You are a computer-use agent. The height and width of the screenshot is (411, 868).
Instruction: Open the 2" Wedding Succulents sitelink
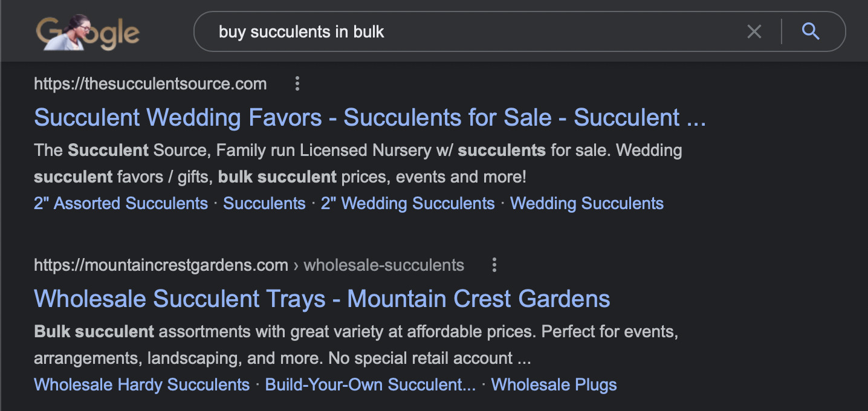click(x=409, y=204)
